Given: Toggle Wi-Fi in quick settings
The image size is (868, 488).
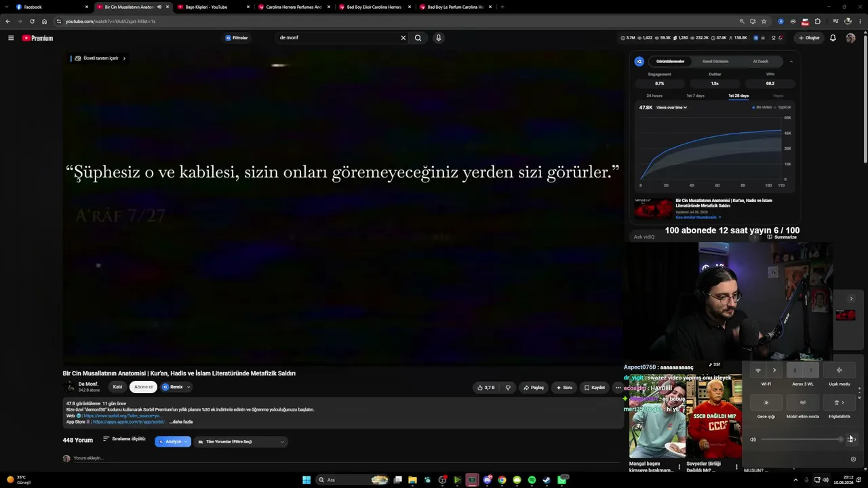Looking at the screenshot, I should (758, 370).
